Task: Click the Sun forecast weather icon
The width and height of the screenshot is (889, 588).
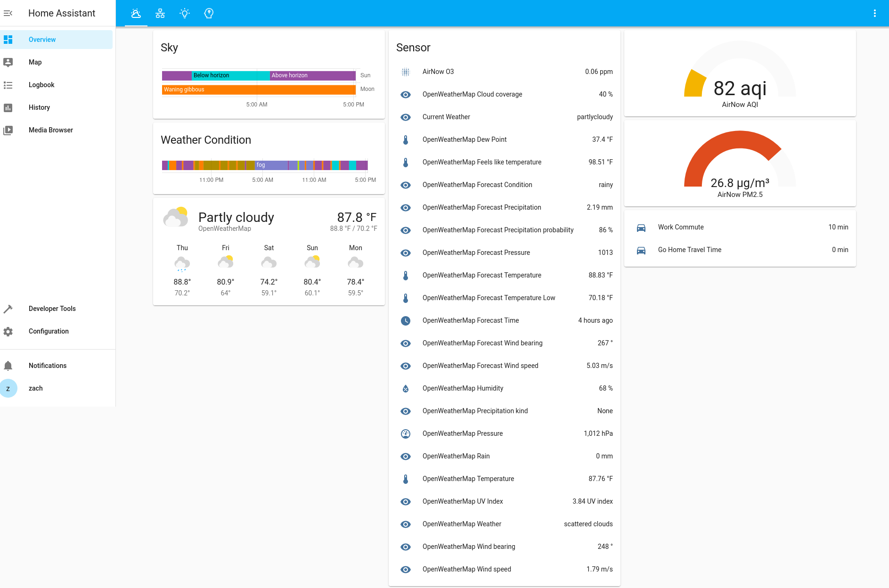Action: (312, 262)
